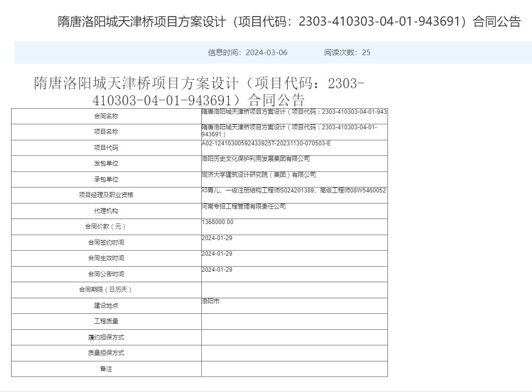Click 同济大学建筑设计研究院（集团）有限公司
Image resolution: width=532 pixels, height=392 pixels.
tap(258, 174)
